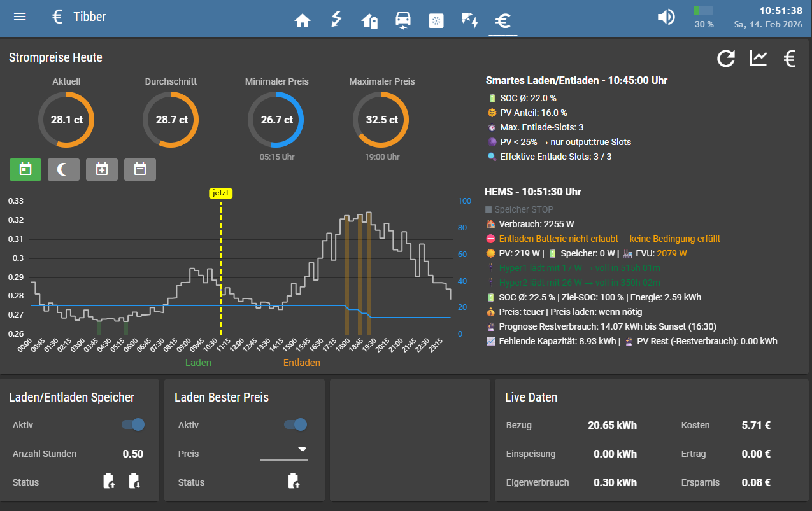The height and width of the screenshot is (511, 812).
Task: Click the 'Hyper1 lädt mit 17 W' line
Action: [x=573, y=268]
